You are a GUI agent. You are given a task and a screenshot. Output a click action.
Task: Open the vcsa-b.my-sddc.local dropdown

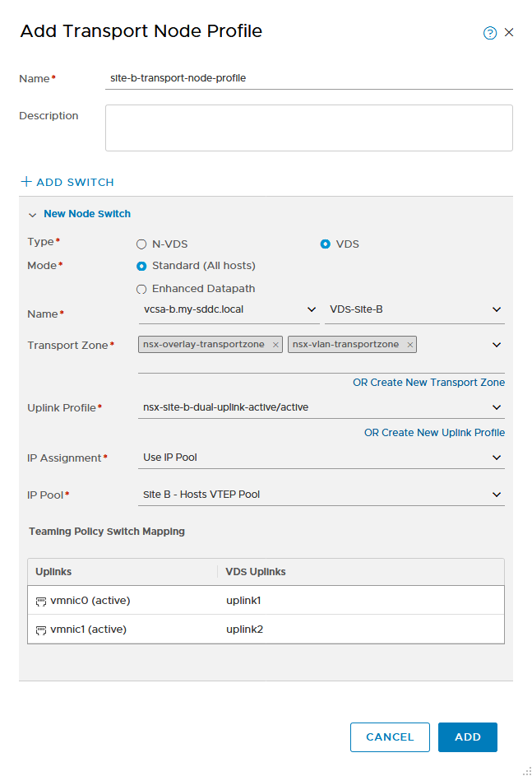(x=229, y=309)
